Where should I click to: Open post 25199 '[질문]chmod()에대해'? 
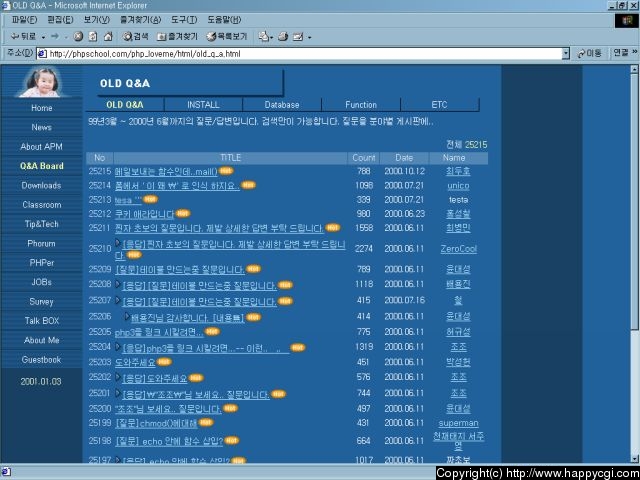coord(156,424)
